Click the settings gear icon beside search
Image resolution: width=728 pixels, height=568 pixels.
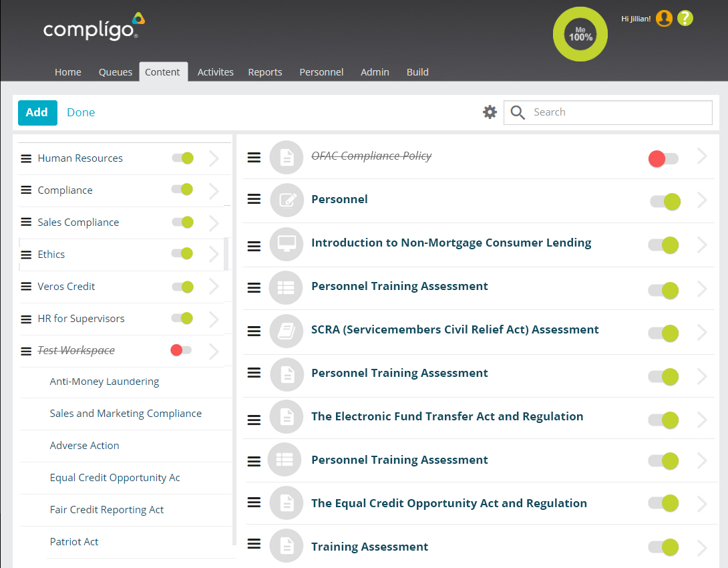490,112
